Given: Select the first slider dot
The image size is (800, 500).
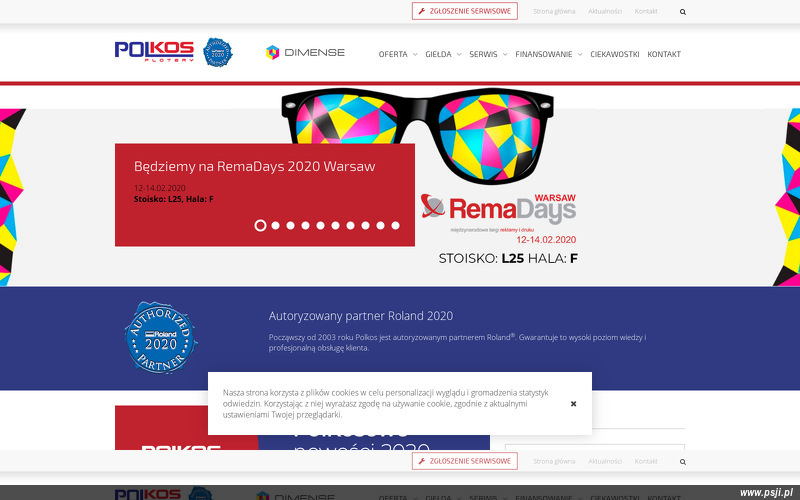Looking at the screenshot, I should pyautogui.click(x=260, y=226).
